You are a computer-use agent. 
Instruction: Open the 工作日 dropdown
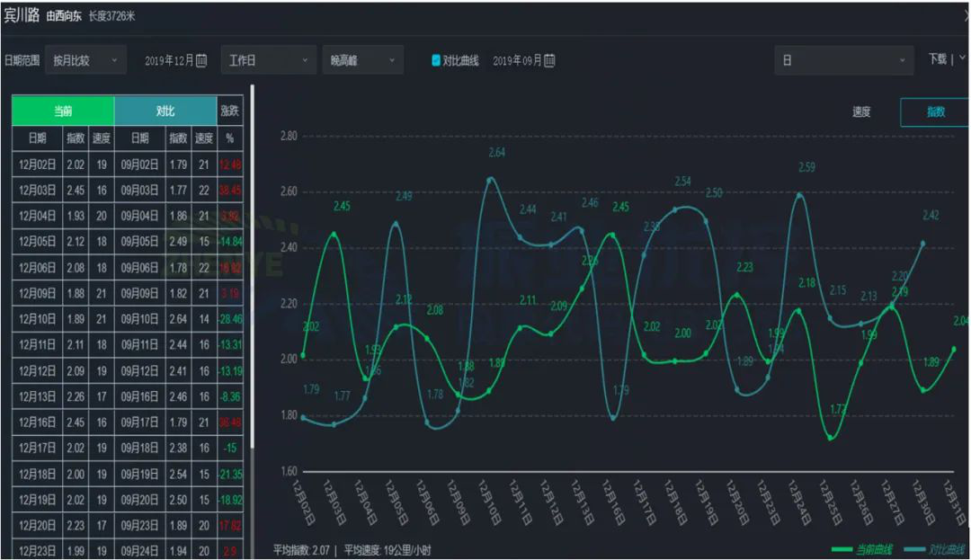(268, 60)
